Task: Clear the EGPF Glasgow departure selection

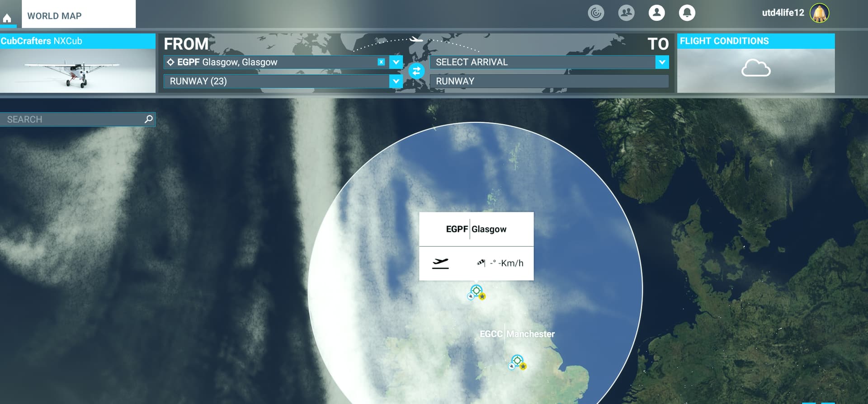Action: pos(381,62)
